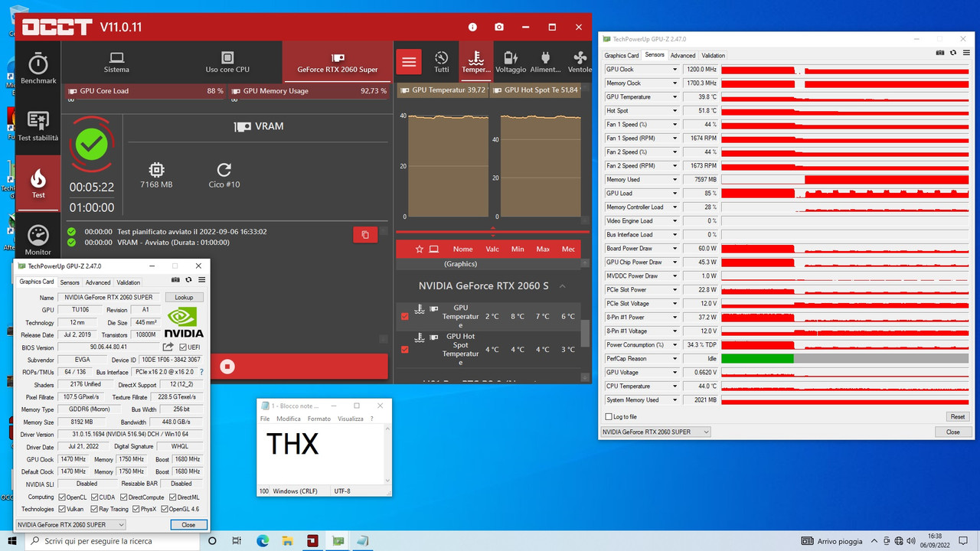Click the BIOS share/export icon in GPU-Z
980x551 pixels.
(x=168, y=347)
